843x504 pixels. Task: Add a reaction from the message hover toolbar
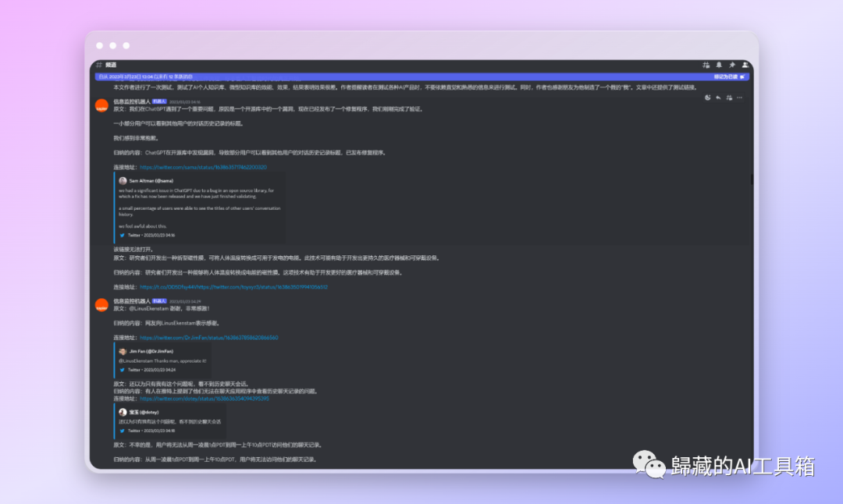[x=707, y=98]
